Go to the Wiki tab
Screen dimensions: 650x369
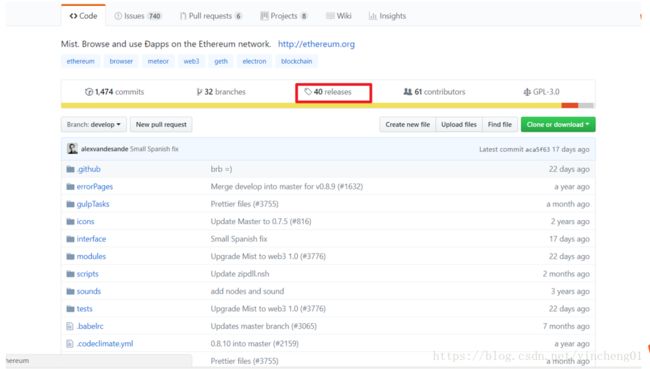(x=339, y=16)
